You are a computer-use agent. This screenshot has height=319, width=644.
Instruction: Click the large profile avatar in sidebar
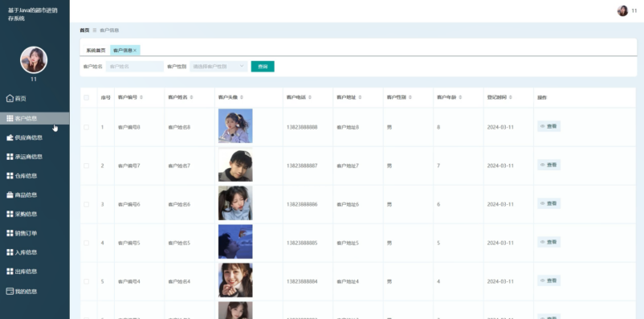(34, 60)
